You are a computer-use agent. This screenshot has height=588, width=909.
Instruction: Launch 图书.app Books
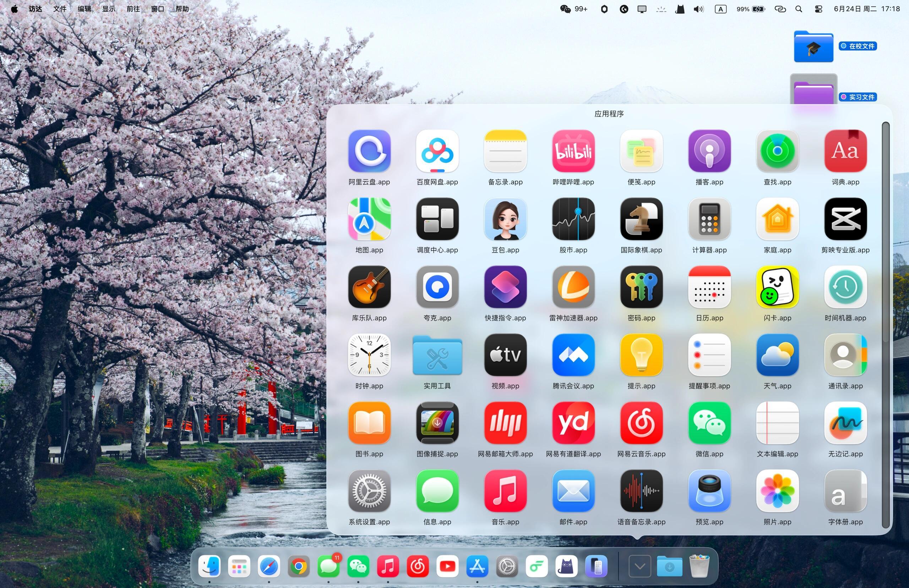coord(369,423)
